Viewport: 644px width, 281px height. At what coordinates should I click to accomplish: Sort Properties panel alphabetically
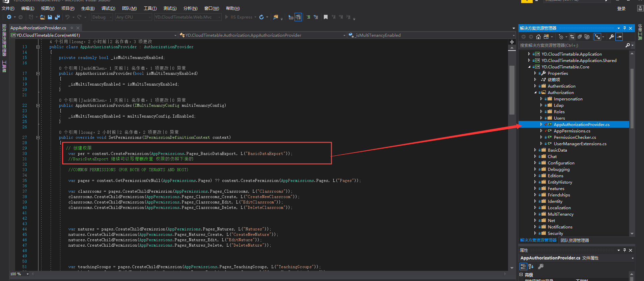click(x=531, y=267)
